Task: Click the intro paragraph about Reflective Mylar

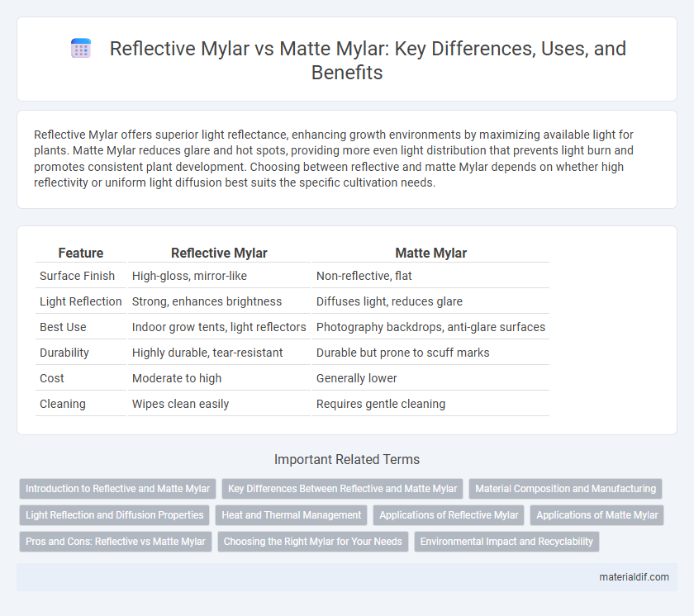Action: point(335,159)
